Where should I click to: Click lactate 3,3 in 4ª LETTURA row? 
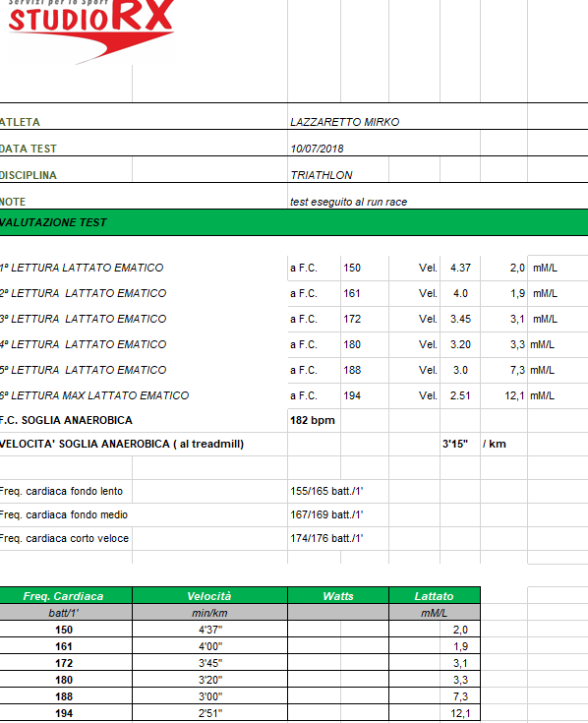517,344
